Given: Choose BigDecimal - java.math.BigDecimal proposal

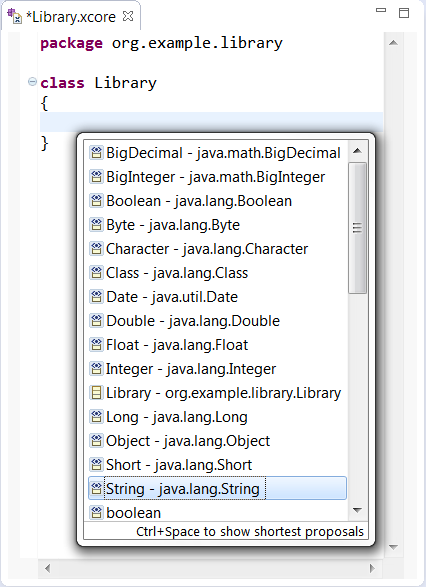Looking at the screenshot, I should (217, 153).
